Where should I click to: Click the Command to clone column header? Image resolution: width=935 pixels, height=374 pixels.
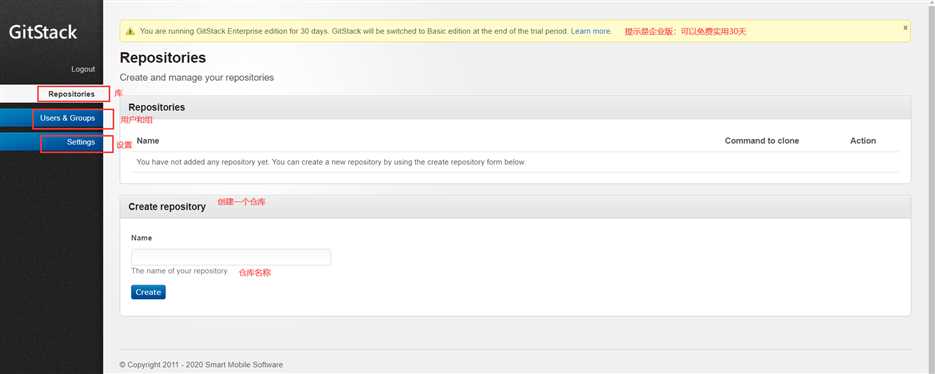tap(761, 141)
